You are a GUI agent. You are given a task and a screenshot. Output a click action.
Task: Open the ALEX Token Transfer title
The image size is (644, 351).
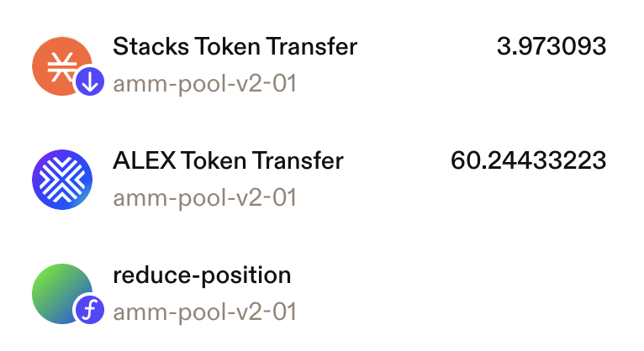pos(228,160)
